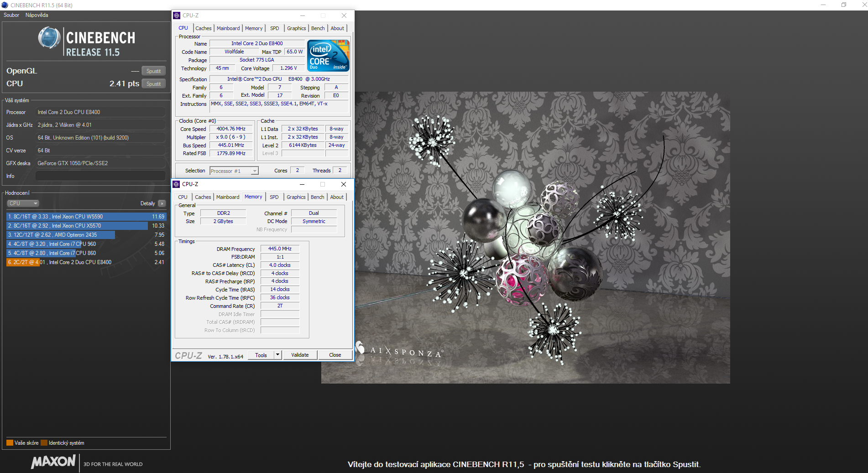The height and width of the screenshot is (473, 868).
Task: Click the Bus Speed value 445.01 MHz
Action: tap(231, 146)
